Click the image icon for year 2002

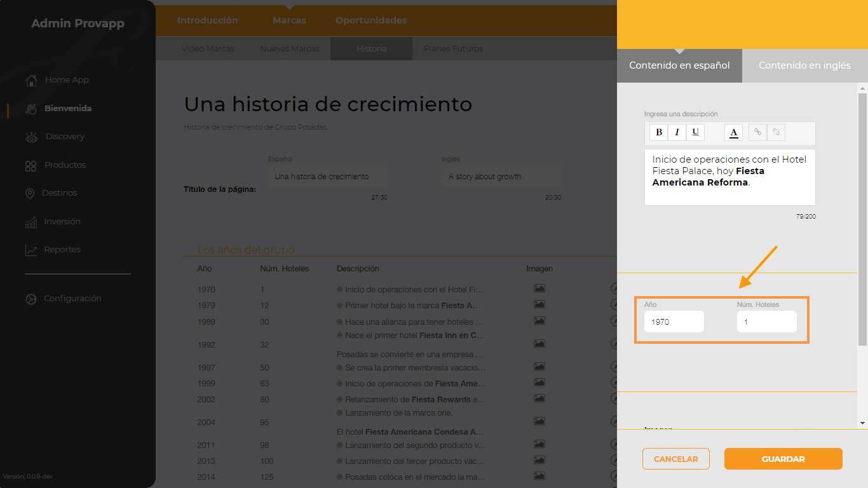click(539, 398)
